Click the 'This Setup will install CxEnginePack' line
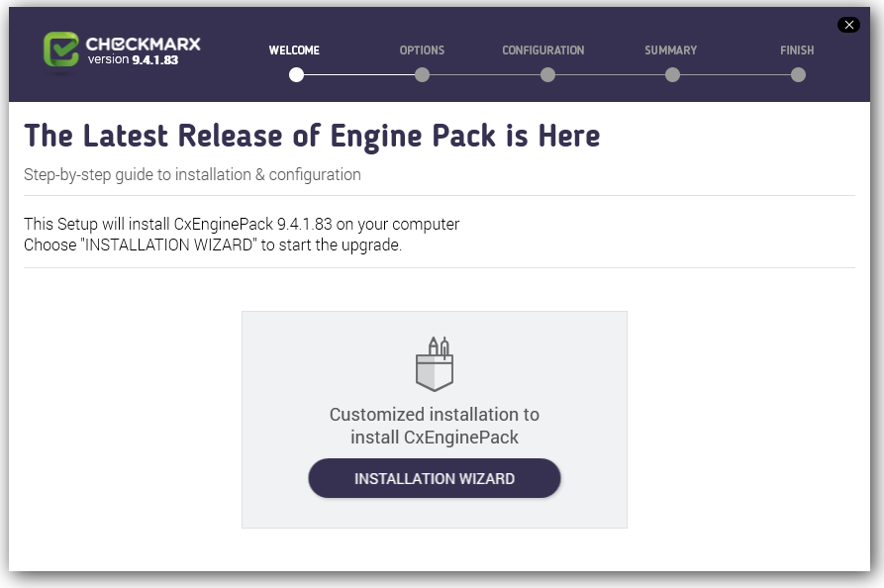This screenshot has height=588, width=884. click(x=242, y=224)
